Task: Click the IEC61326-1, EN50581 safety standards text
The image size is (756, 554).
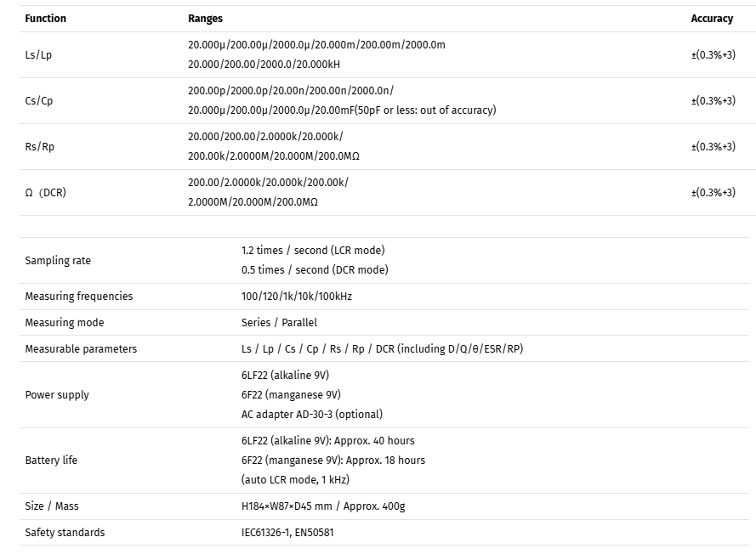Action: point(287,532)
